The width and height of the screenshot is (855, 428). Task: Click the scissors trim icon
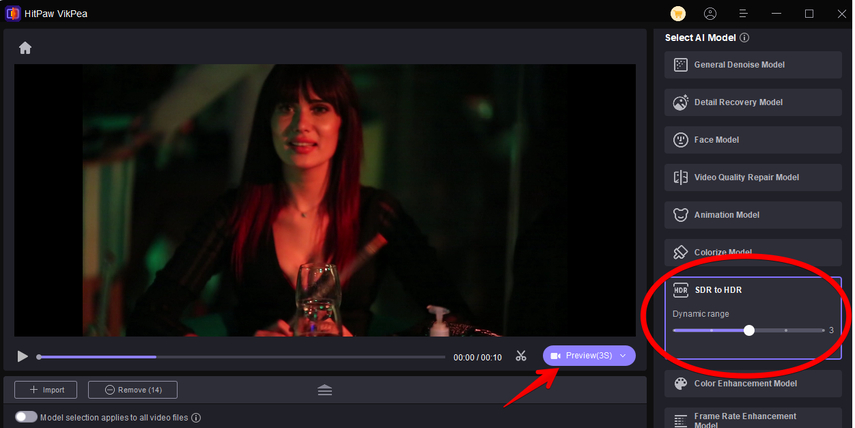[x=521, y=356]
